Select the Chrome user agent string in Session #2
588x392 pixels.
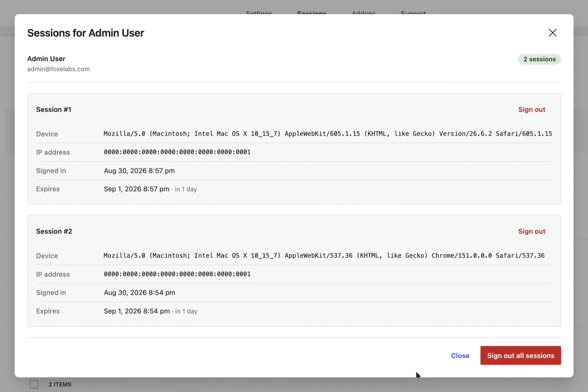click(x=324, y=256)
